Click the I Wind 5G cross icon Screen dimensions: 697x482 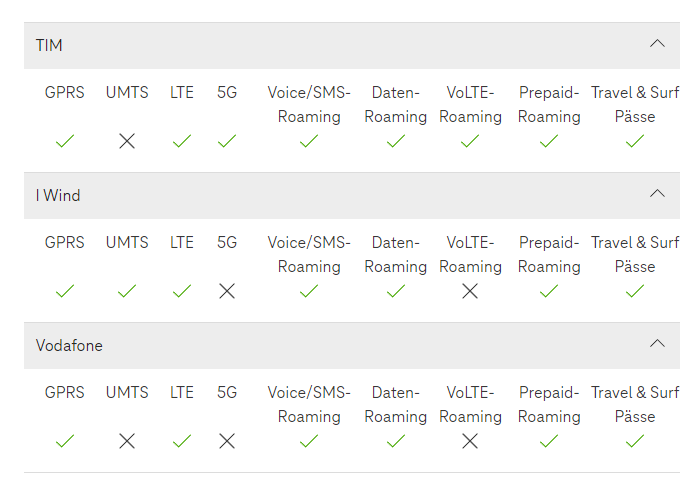pyautogui.click(x=227, y=291)
